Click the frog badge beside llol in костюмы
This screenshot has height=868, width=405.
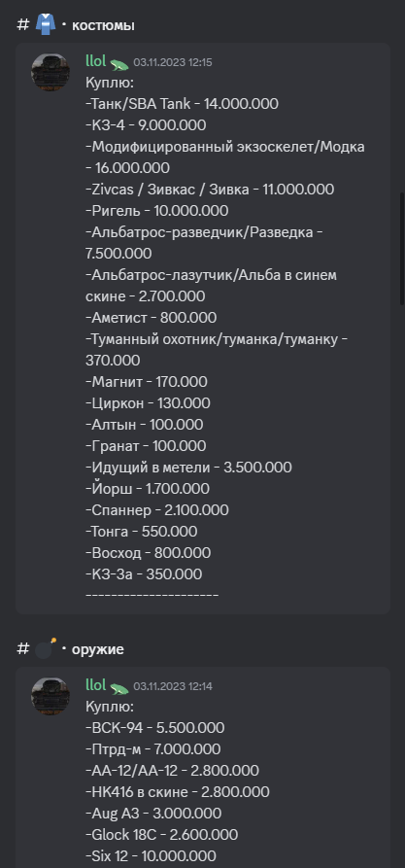point(118,64)
